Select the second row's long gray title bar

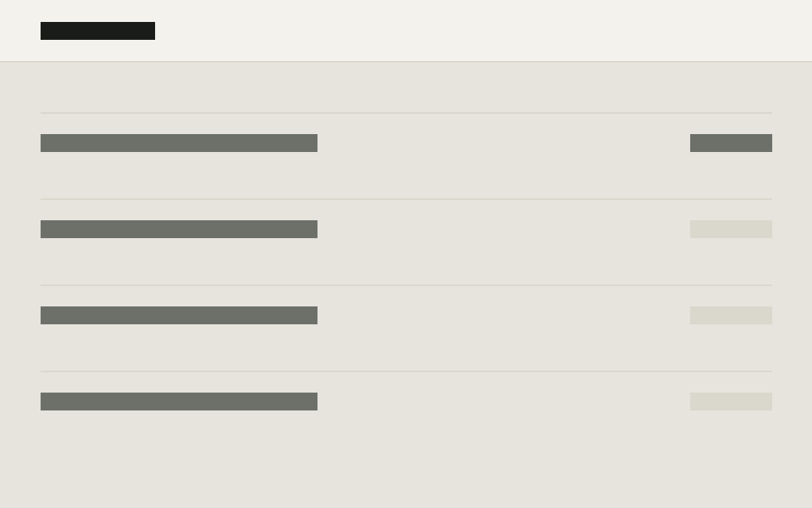(x=179, y=229)
